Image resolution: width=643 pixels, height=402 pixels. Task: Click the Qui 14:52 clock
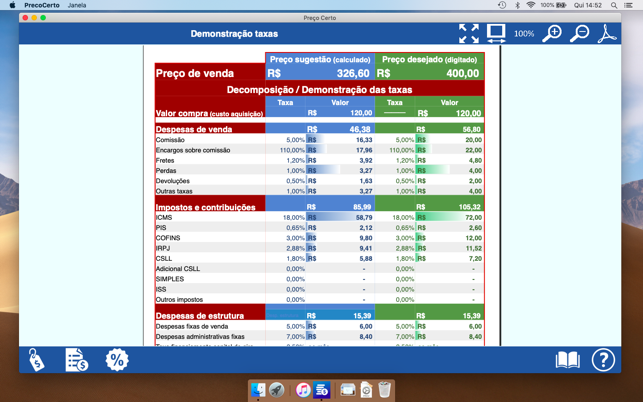[x=588, y=5]
